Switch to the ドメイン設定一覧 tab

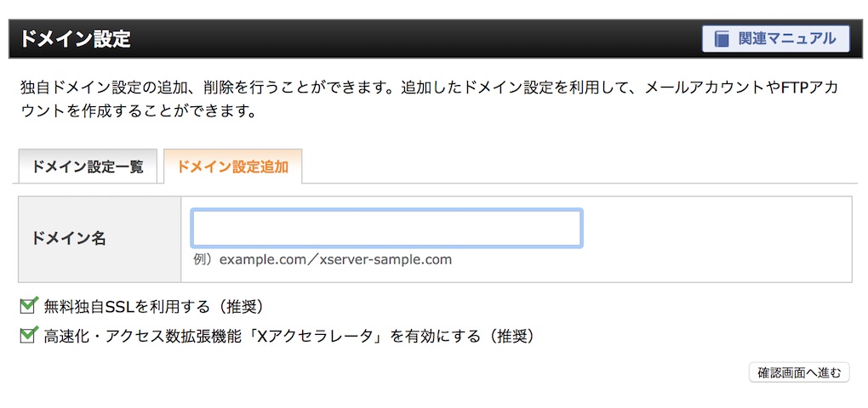click(x=88, y=167)
